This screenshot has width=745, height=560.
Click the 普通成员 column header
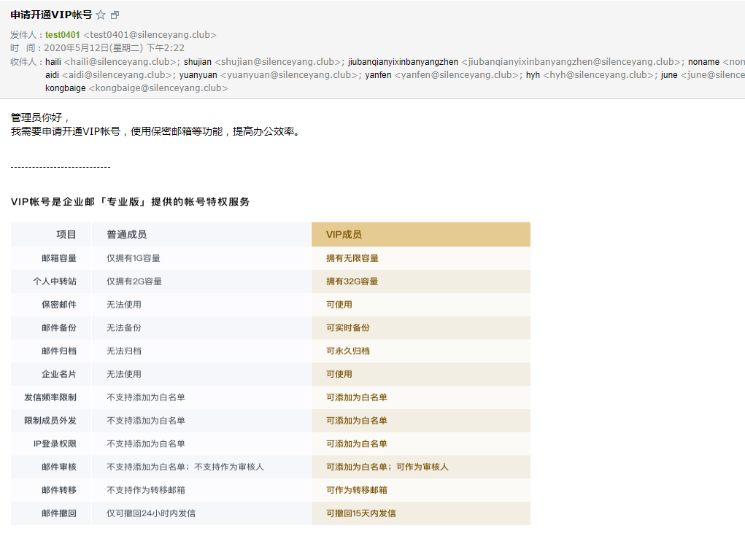tap(126, 235)
